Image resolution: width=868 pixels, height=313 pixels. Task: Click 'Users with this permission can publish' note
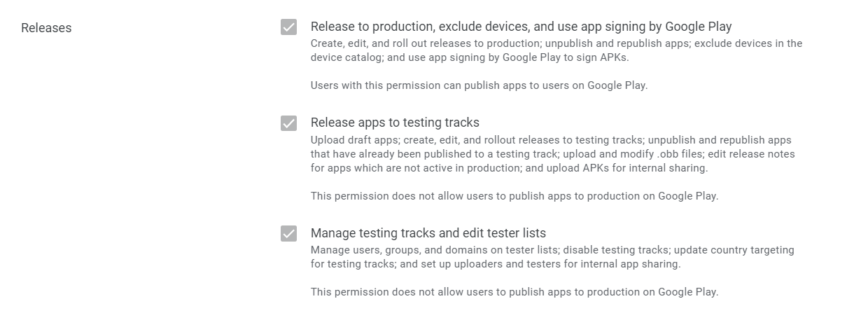click(479, 86)
